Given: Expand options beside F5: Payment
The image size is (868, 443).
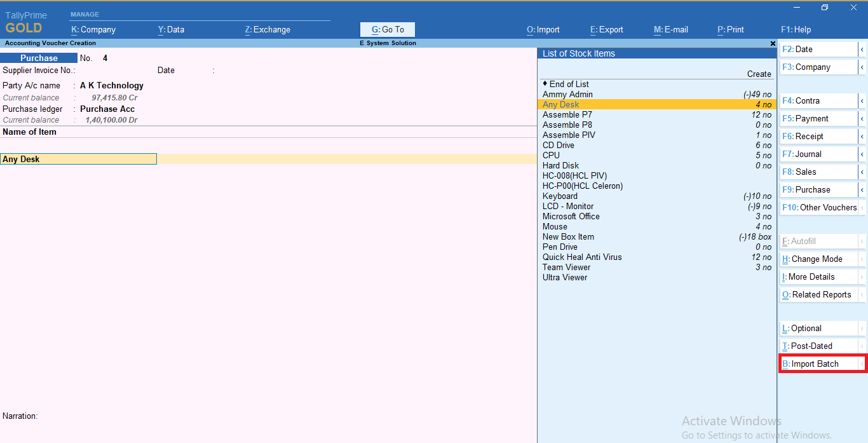Looking at the screenshot, I should (863, 118).
